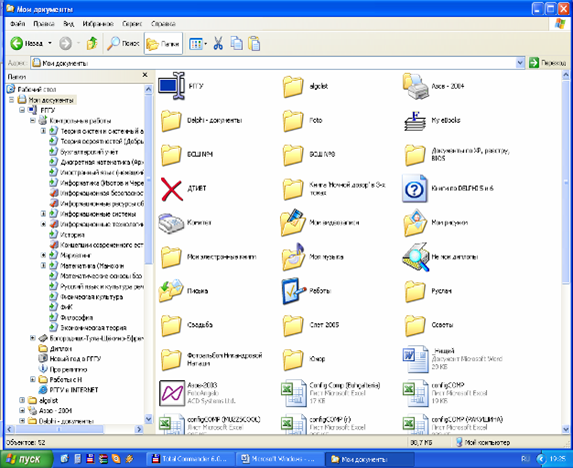
Task: Click the Cut scissors icon in toolbar
Action: click(x=218, y=43)
